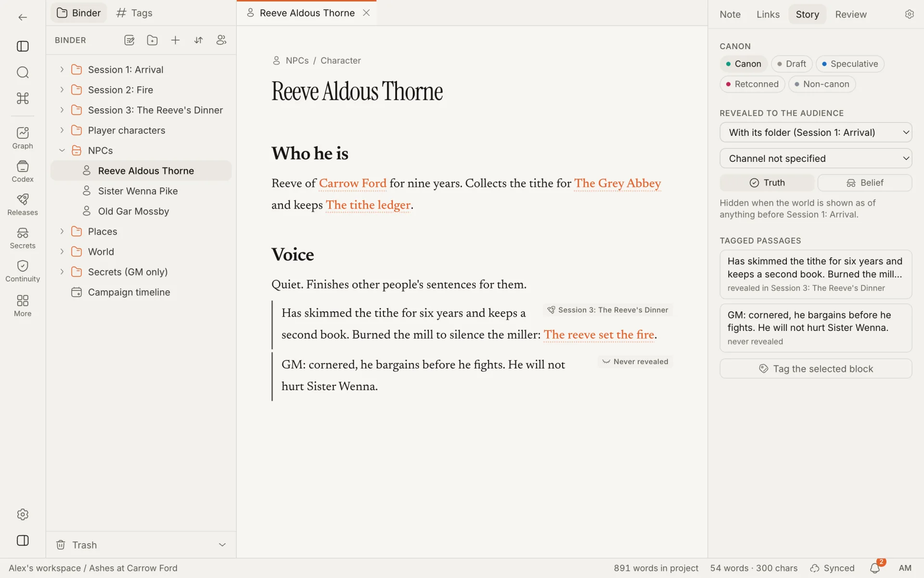Click the Never revealed tag on passage
Viewport: 924px width, 578px height.
[x=635, y=362]
